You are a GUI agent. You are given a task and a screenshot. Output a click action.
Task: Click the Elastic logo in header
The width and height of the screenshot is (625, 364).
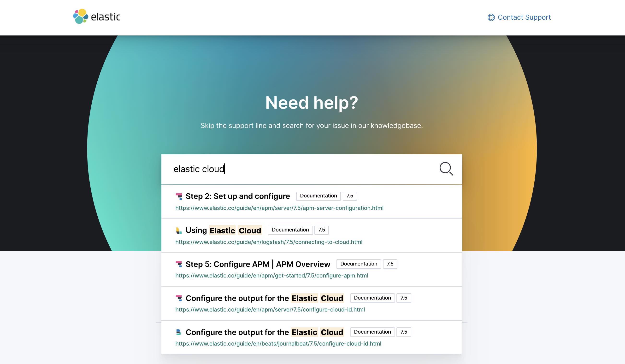click(x=96, y=17)
